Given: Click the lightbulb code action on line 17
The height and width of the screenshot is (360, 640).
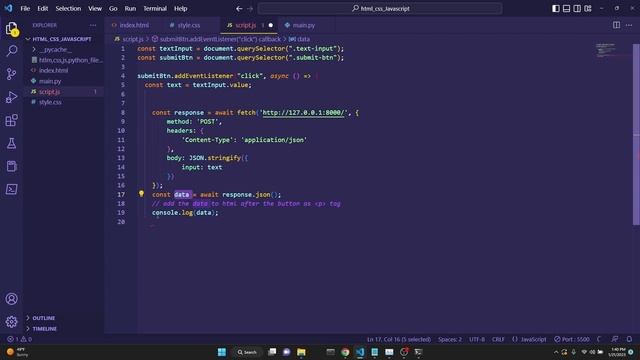Looking at the screenshot, I should [x=141, y=194].
